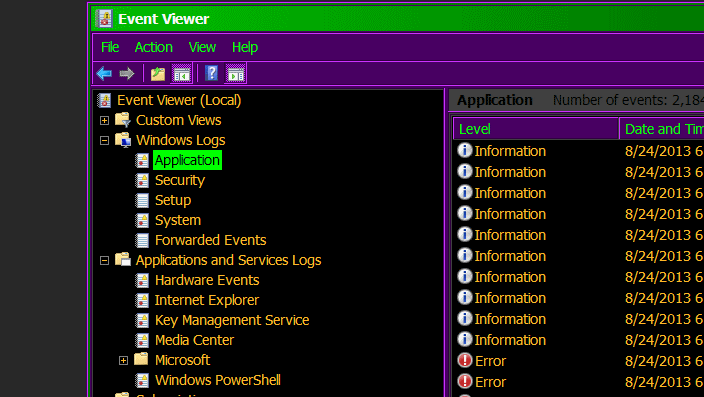Screen dimensions: 704x397
Task: Open the File menu
Action: point(110,47)
